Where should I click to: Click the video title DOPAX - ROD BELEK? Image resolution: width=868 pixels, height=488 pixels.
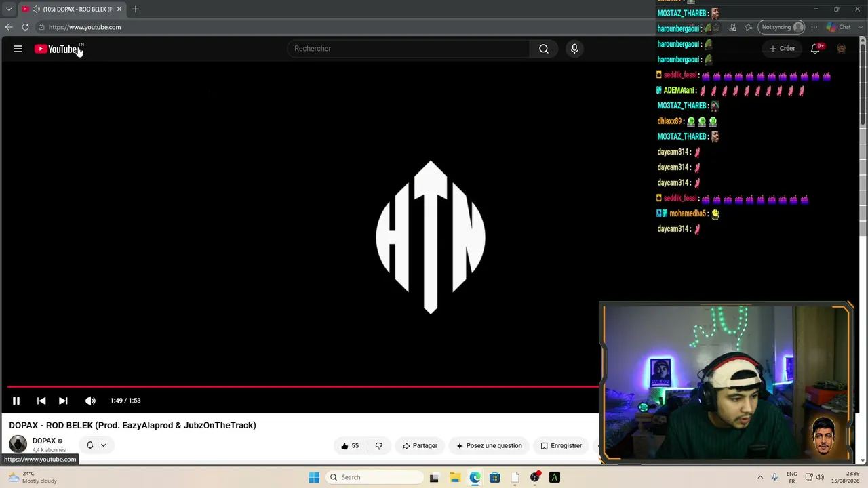click(x=133, y=425)
